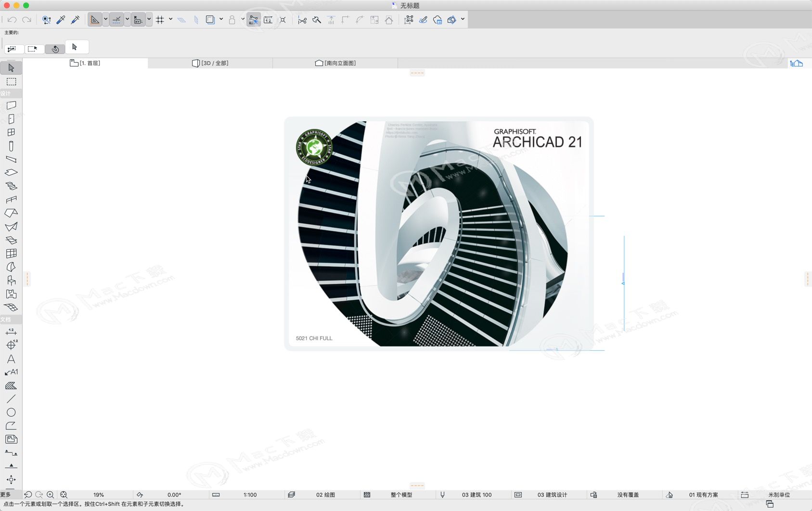Open dropdown next to Trace button

pyautogui.click(x=221, y=20)
